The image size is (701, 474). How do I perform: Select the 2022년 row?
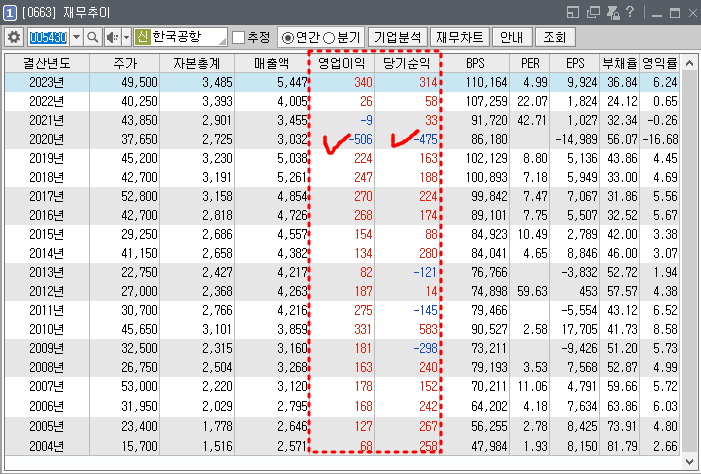(342, 102)
